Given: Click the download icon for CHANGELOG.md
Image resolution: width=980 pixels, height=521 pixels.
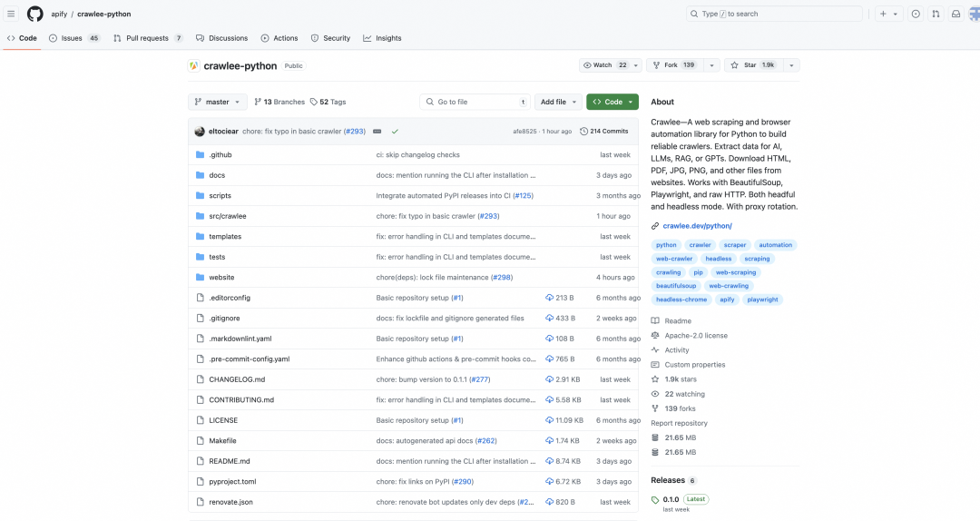Looking at the screenshot, I should tap(549, 379).
